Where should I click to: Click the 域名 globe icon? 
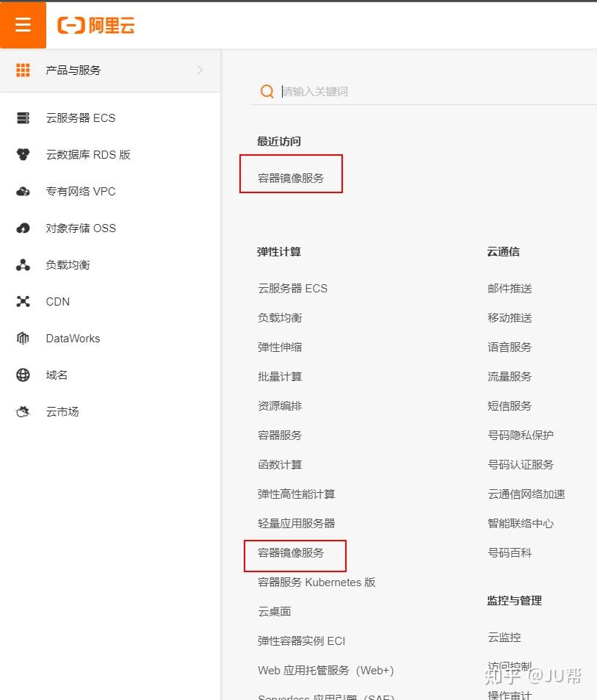(23, 375)
